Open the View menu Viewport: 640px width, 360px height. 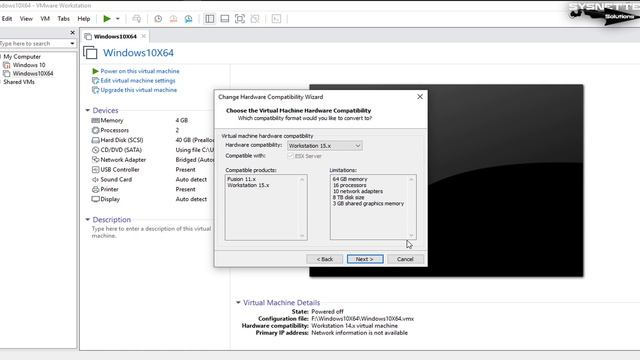[26, 19]
